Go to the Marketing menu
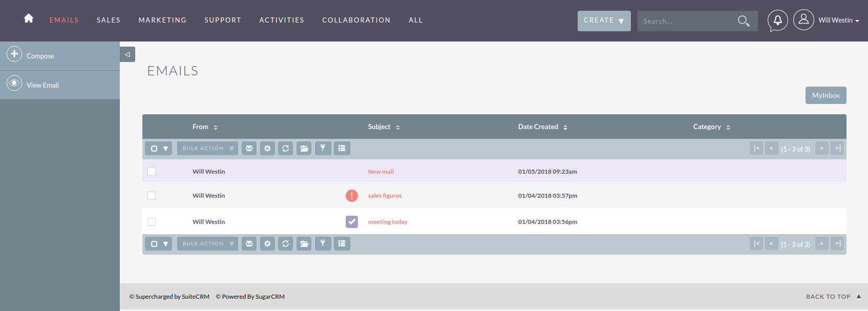 (162, 20)
